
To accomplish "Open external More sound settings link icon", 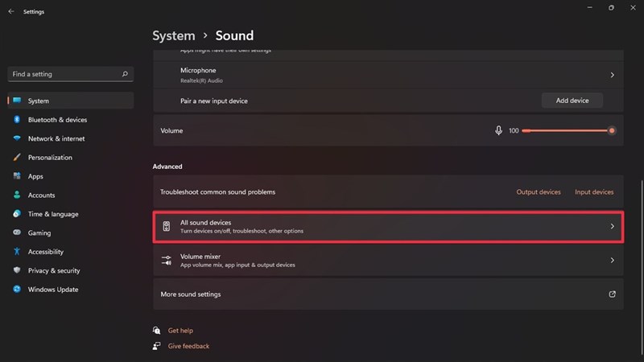I will (613, 294).
